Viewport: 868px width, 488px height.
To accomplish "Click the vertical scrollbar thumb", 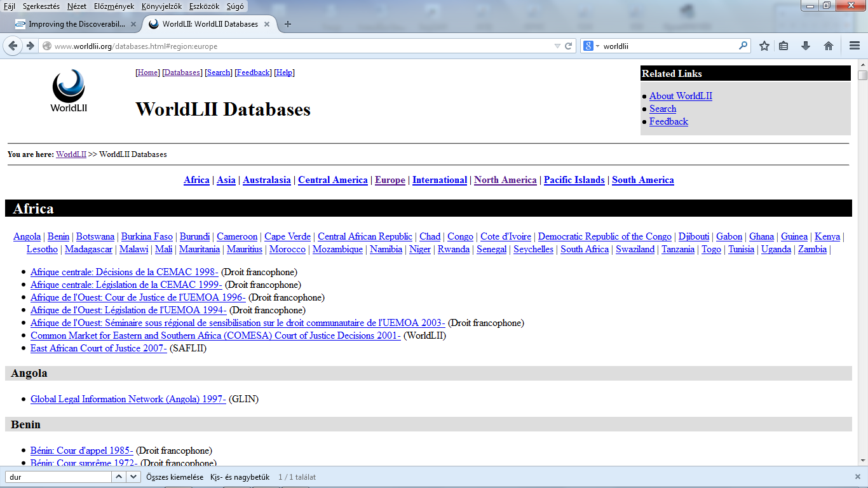I will tap(862, 75).
